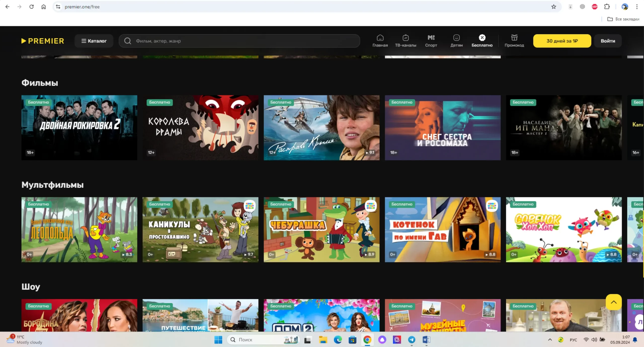Click the 30 дней за 1₽ button
The height and width of the screenshot is (347, 644).
(562, 41)
